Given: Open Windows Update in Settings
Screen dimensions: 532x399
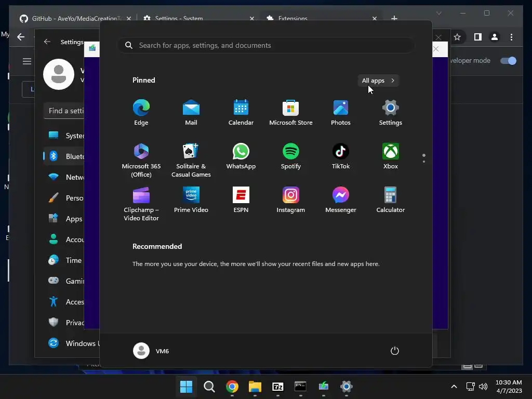Looking at the screenshot, I should [x=72, y=343].
